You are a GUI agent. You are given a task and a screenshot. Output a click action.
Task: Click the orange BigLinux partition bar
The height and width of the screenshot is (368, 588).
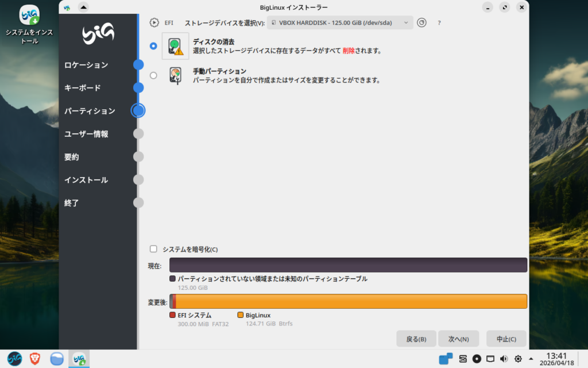click(350, 301)
